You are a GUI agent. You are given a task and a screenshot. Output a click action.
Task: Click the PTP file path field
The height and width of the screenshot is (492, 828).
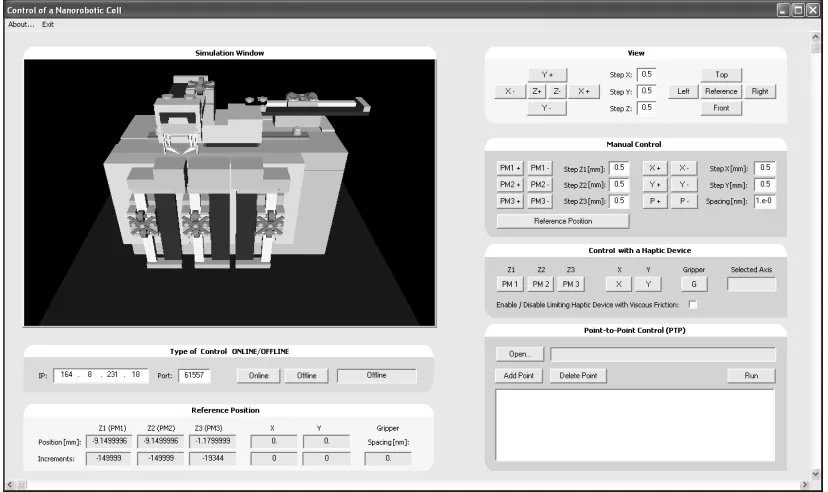click(663, 354)
